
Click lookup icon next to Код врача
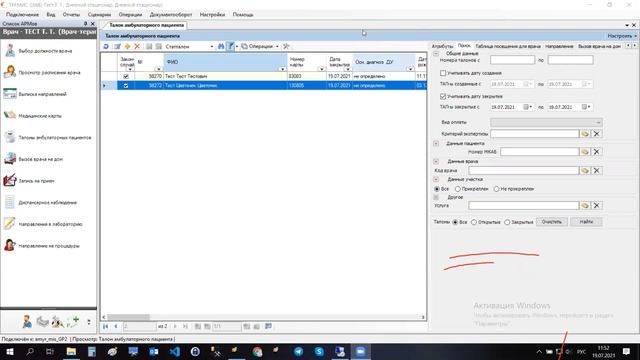click(585, 170)
